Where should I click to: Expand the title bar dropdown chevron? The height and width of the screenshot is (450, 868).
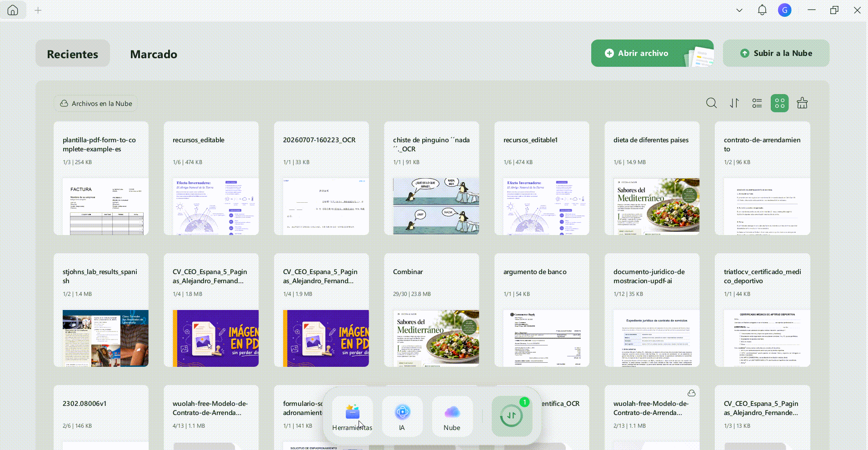click(739, 10)
